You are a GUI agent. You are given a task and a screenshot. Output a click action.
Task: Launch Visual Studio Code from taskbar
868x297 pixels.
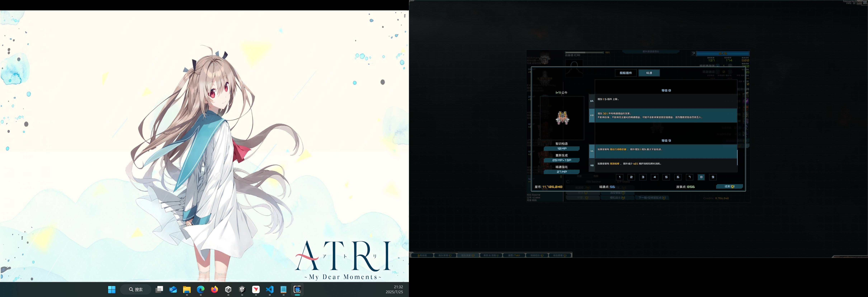coord(270,290)
